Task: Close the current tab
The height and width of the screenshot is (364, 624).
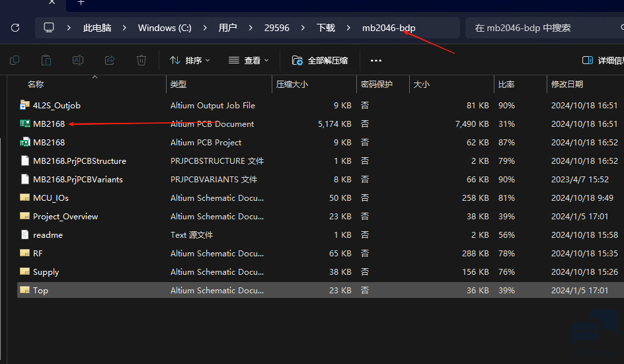Action: 52,3
